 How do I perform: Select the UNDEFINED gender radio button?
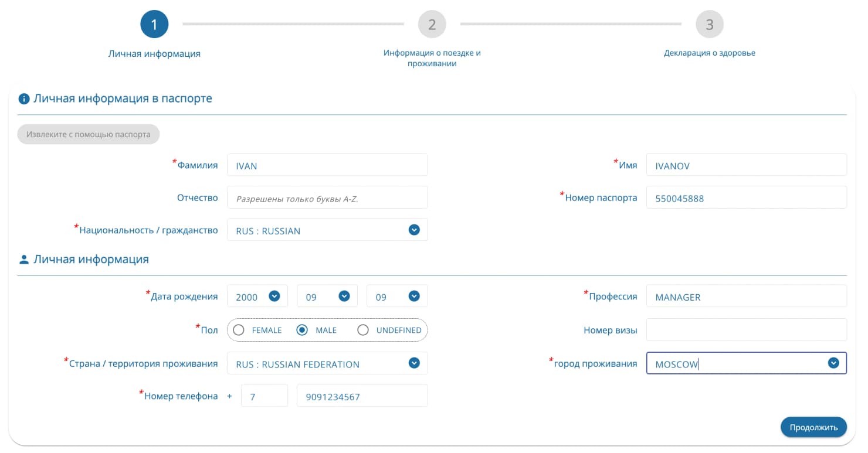click(x=363, y=330)
